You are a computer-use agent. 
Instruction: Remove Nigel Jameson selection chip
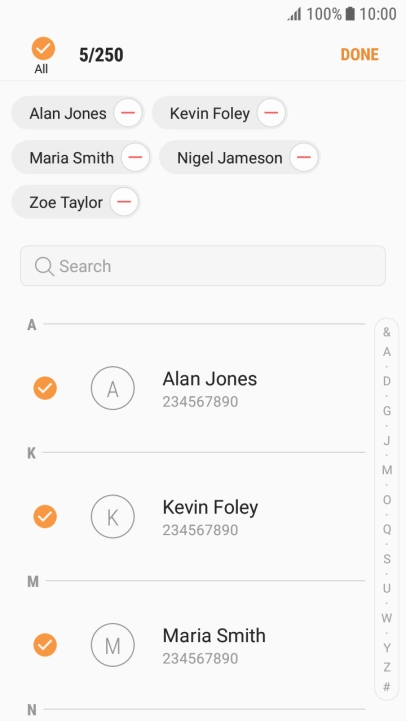(x=303, y=157)
